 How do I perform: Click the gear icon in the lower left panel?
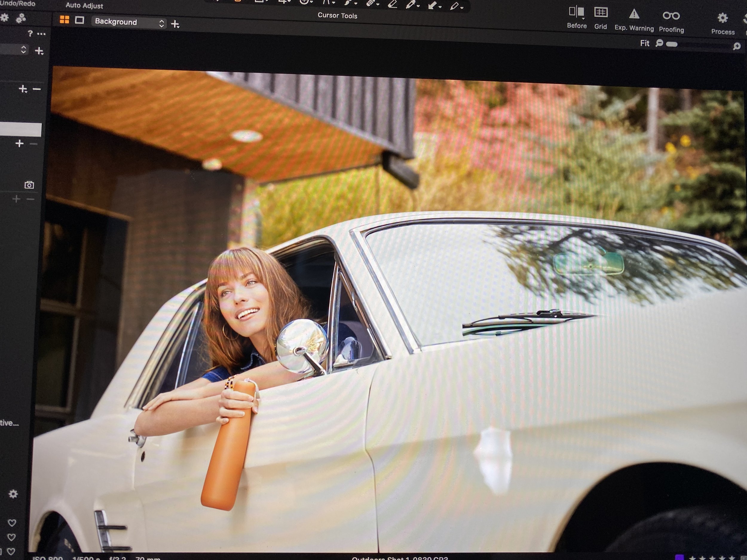point(13,494)
